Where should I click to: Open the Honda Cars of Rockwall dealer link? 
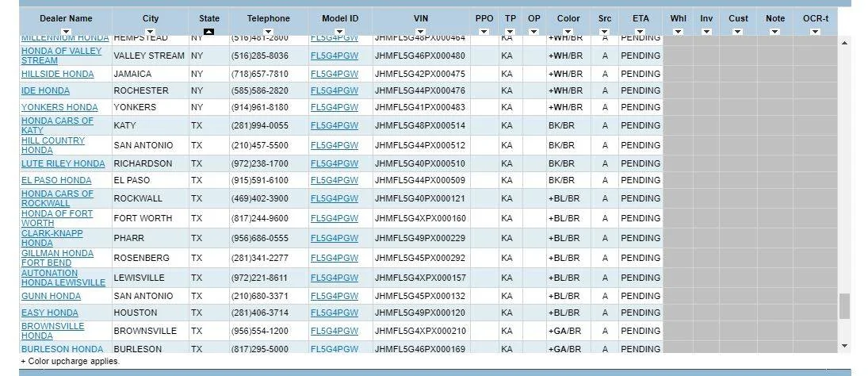(57, 198)
